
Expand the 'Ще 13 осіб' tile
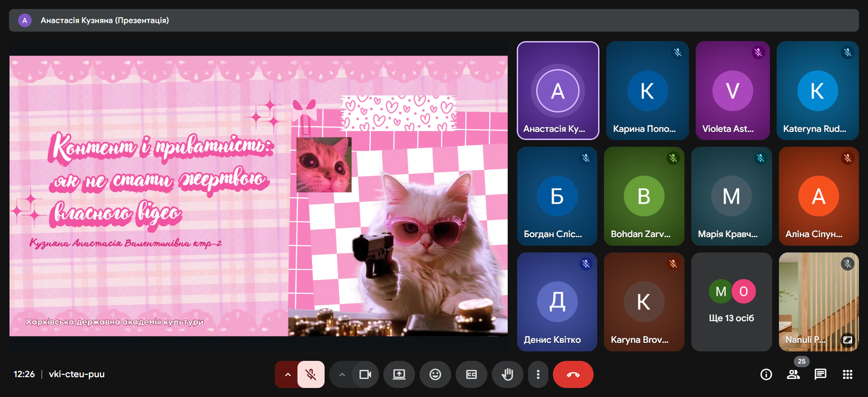[x=731, y=302]
